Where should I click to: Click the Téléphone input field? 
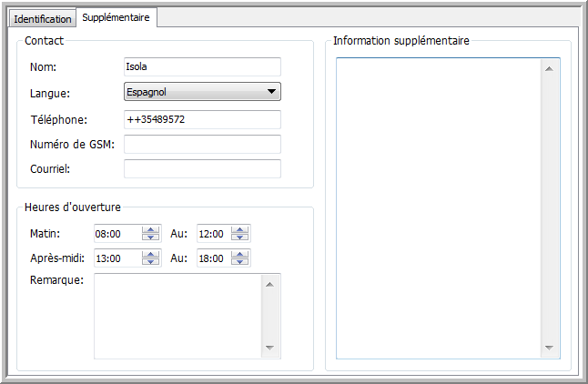tap(201, 119)
